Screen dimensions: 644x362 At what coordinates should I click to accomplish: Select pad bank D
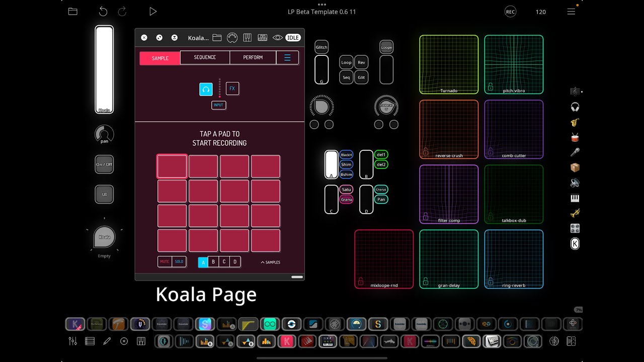pos(234,261)
